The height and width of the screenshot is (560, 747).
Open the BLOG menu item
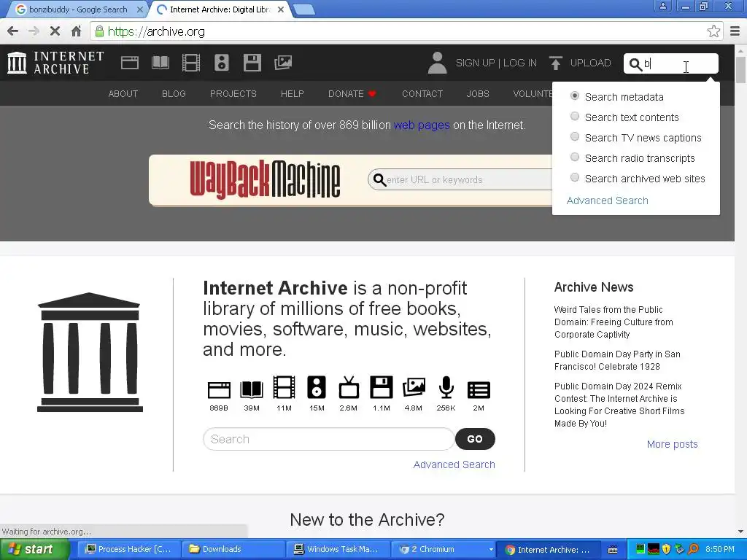(174, 94)
